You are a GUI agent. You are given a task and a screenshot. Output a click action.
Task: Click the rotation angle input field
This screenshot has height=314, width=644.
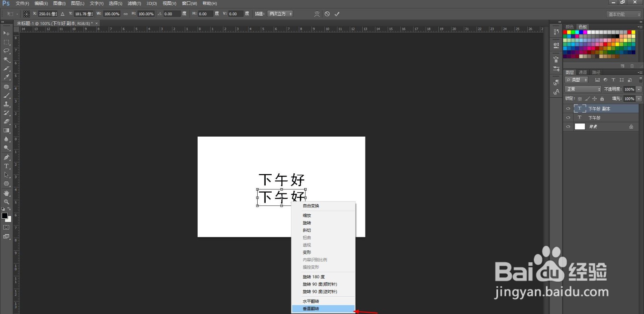pos(171,14)
